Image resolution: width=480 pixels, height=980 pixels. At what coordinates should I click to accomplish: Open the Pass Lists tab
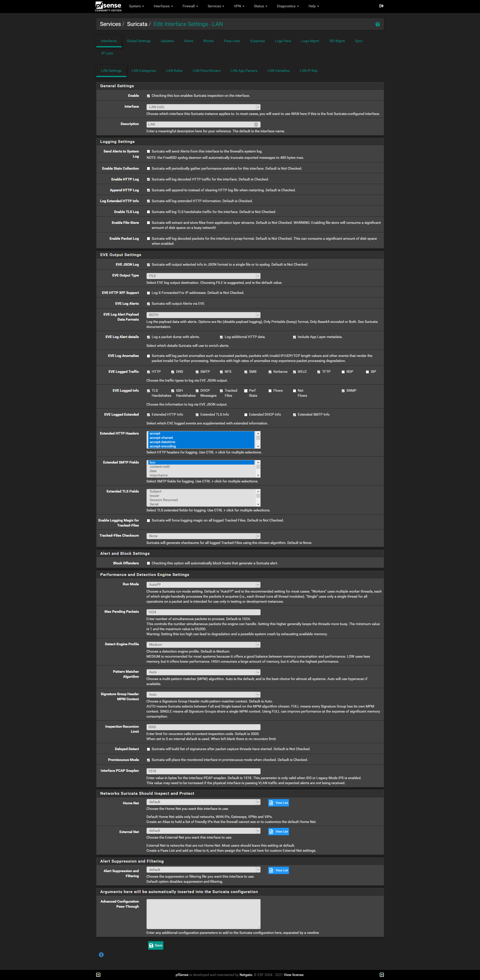point(232,41)
